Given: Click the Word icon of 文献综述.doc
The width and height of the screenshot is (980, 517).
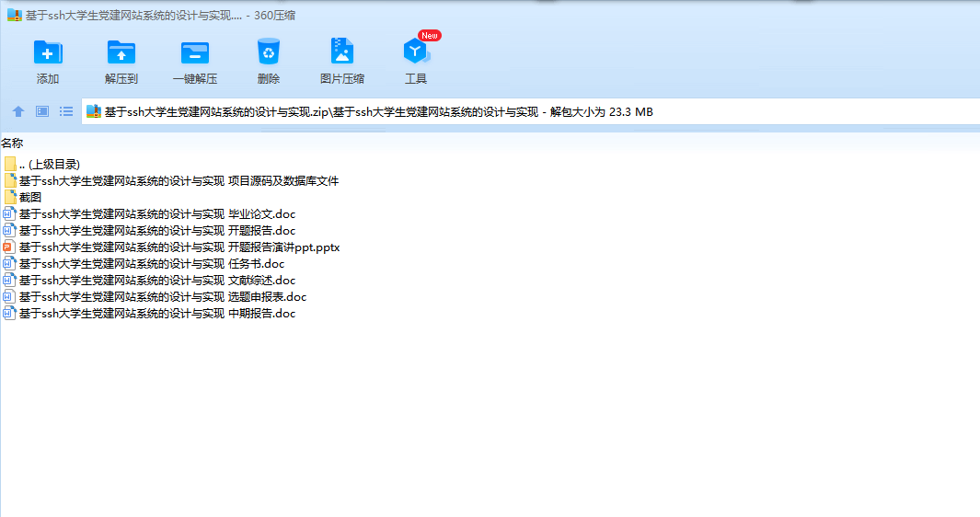Looking at the screenshot, I should (9, 280).
